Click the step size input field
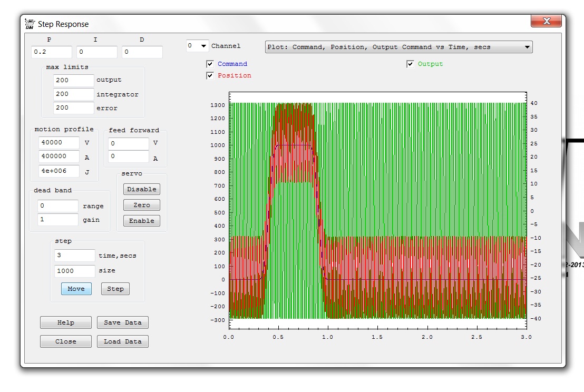This screenshot has height=392, width=584. [74, 271]
